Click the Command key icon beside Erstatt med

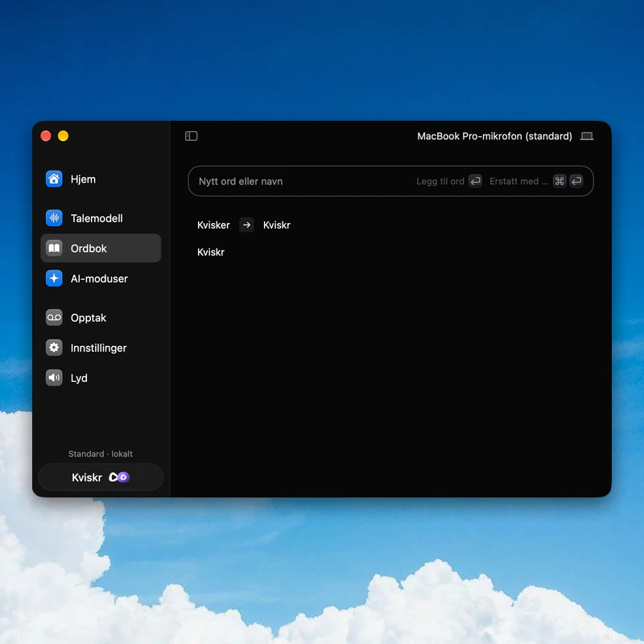pos(559,181)
